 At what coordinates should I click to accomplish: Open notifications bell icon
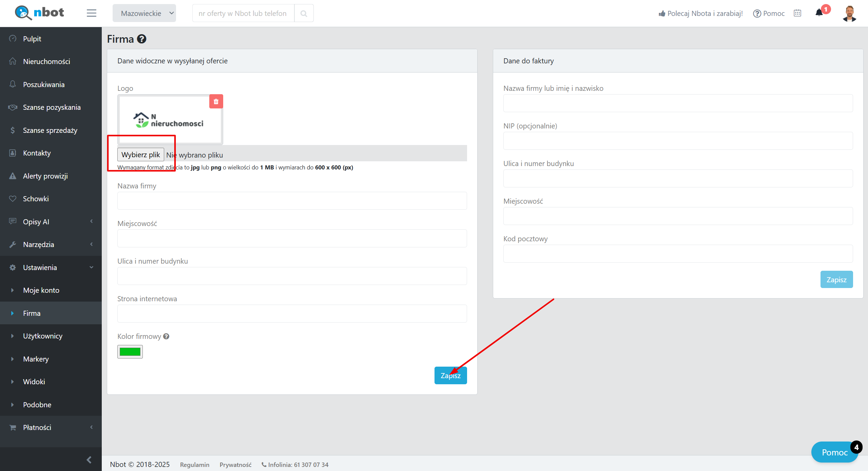point(819,13)
